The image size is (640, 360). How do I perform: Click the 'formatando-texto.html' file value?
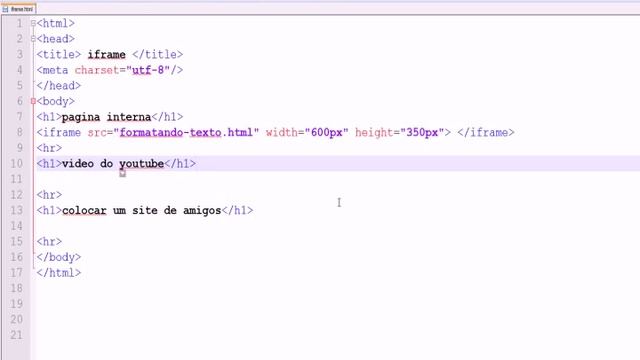click(x=186, y=133)
